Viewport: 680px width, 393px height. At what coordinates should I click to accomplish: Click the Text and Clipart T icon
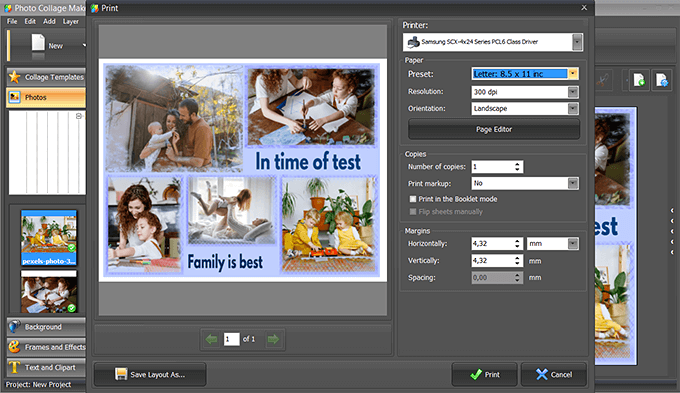click(14, 367)
